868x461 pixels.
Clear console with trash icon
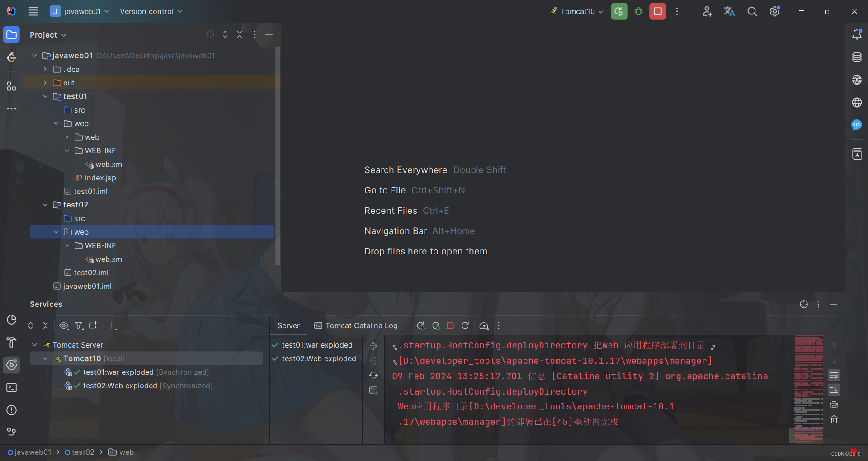[x=834, y=419]
